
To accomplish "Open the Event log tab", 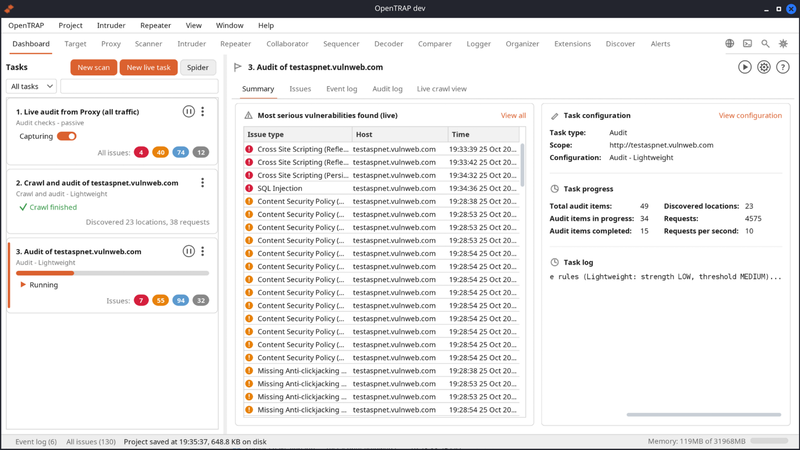I will click(342, 89).
